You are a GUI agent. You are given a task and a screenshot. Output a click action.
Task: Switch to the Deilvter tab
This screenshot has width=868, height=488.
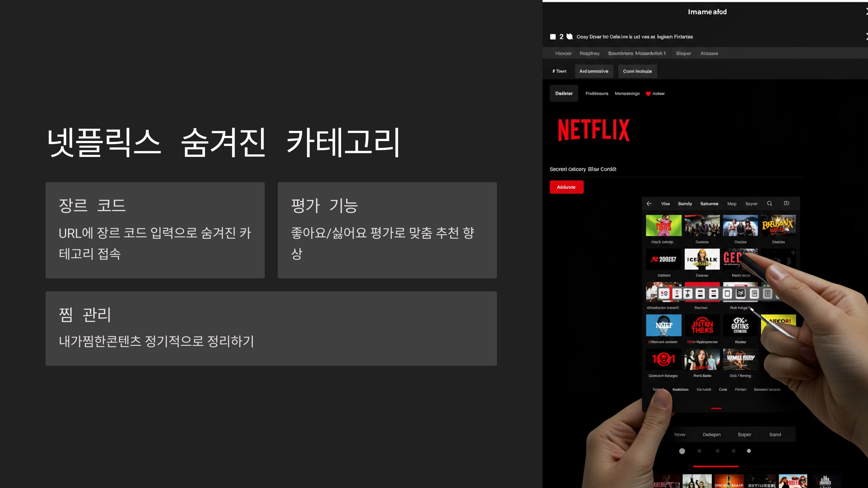[564, 93]
